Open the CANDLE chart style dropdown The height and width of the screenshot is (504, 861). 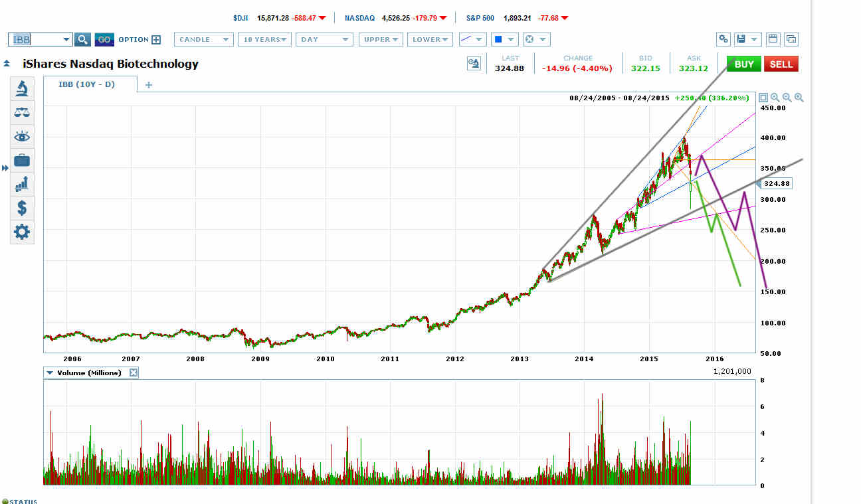point(204,40)
